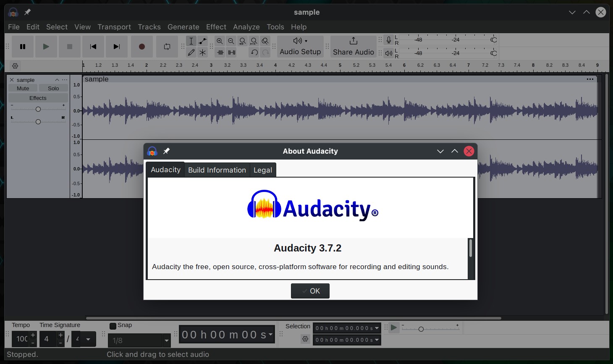Viewport: 613px width, 364px height.
Task: Click the Selection toolbar gear icon
Action: (x=305, y=339)
